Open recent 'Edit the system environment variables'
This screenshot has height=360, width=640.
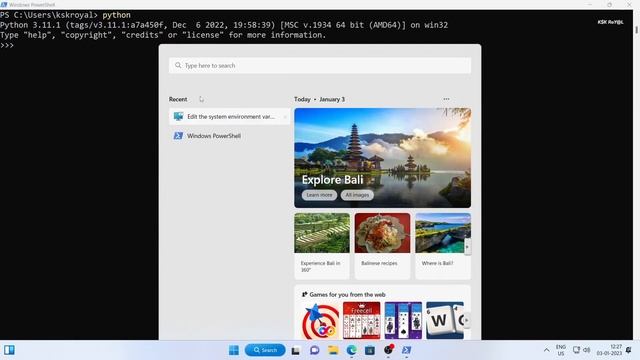point(229,117)
